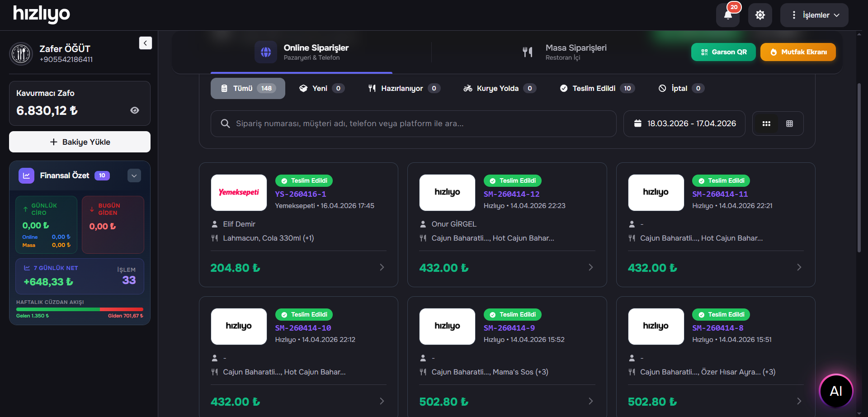Screen dimensions: 868x417
Task: Click the 204.80 ₺ total on YS-260416-1
Action: coord(236,268)
